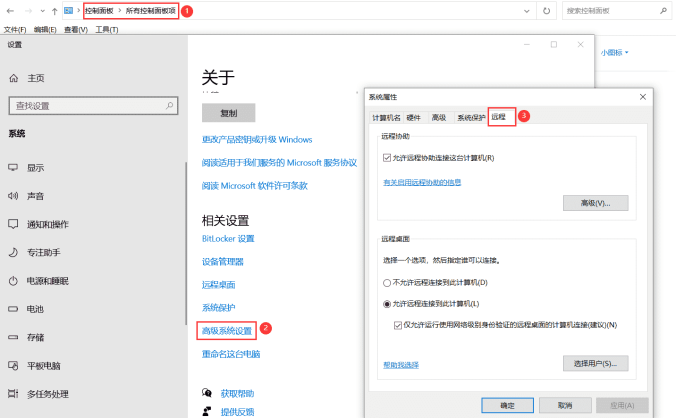Click the Back arrow in Control Panel window
The width and height of the screenshot is (676, 418).
10,11
